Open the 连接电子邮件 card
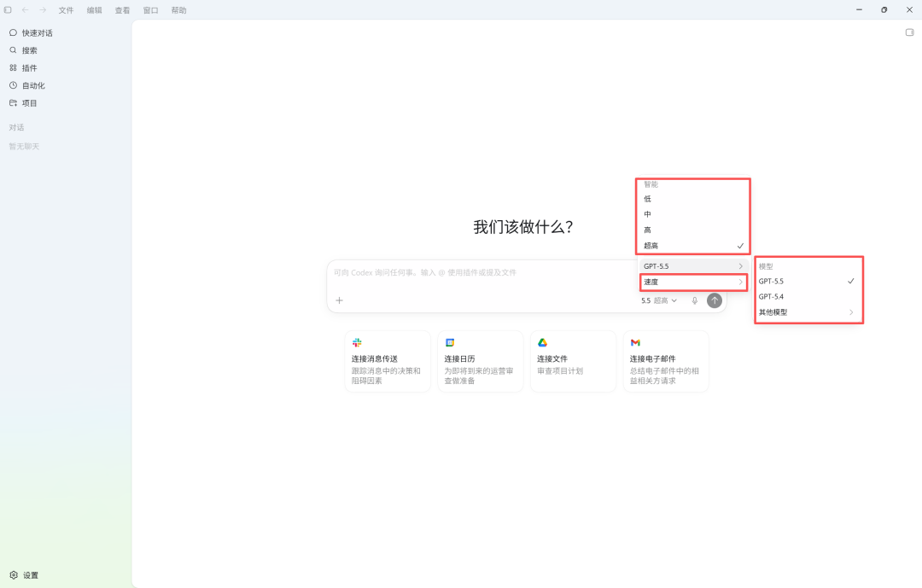Image resolution: width=922 pixels, height=588 pixels. click(x=666, y=361)
